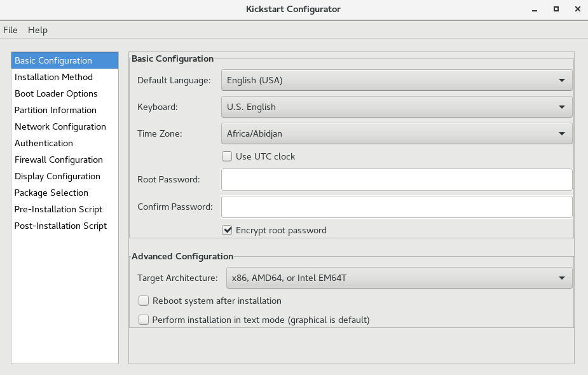Select Installation Method in sidebar
The height and width of the screenshot is (375, 588).
[x=53, y=77]
